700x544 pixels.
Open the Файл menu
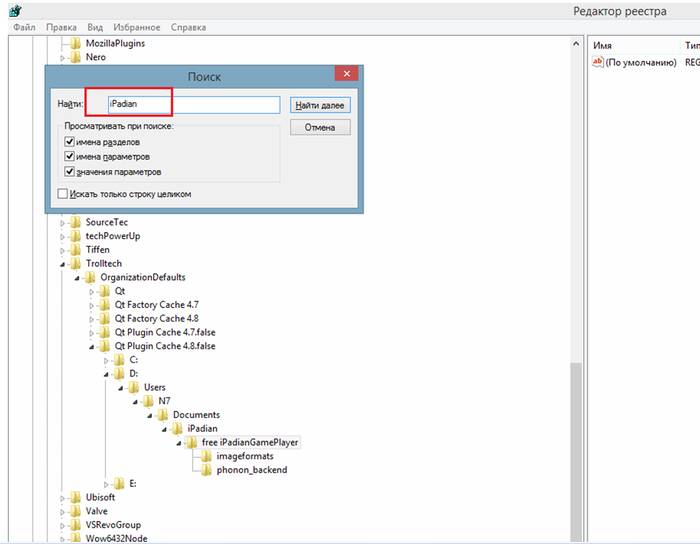click(24, 27)
